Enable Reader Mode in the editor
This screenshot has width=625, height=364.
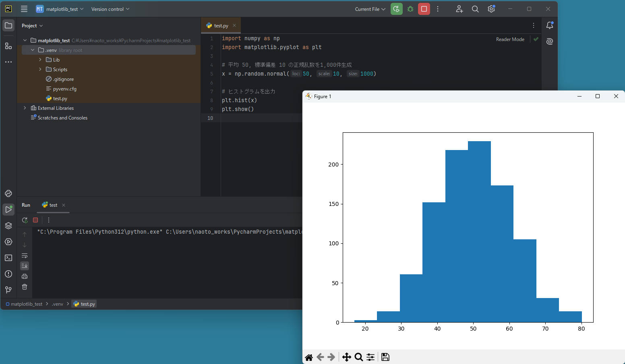[510, 39]
